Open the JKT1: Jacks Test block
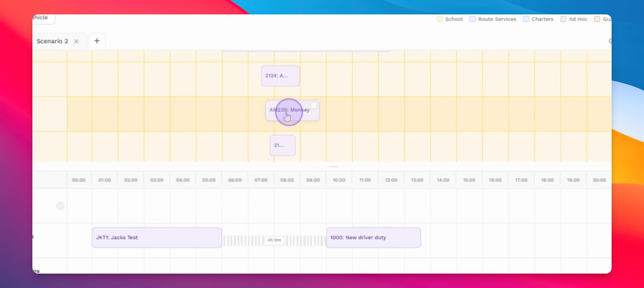The width and height of the screenshot is (644, 288). coord(157,238)
